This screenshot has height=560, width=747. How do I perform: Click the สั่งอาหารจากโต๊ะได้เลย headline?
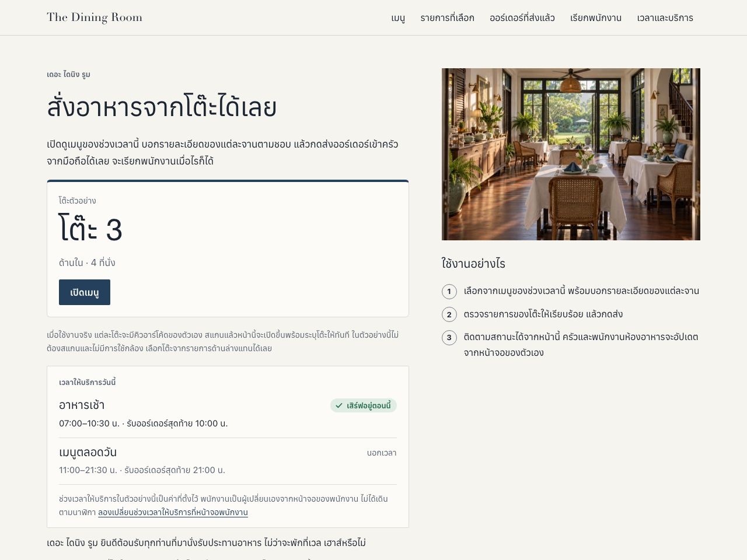(x=162, y=107)
